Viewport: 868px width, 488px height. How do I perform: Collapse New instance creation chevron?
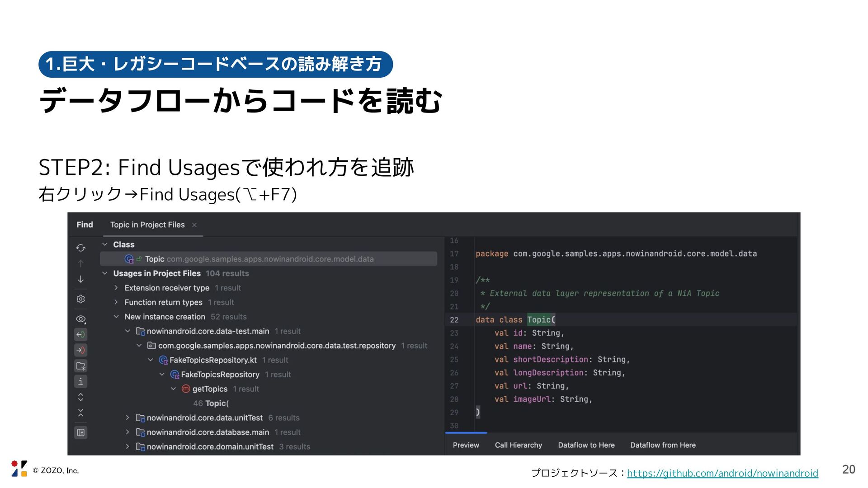[x=116, y=317]
